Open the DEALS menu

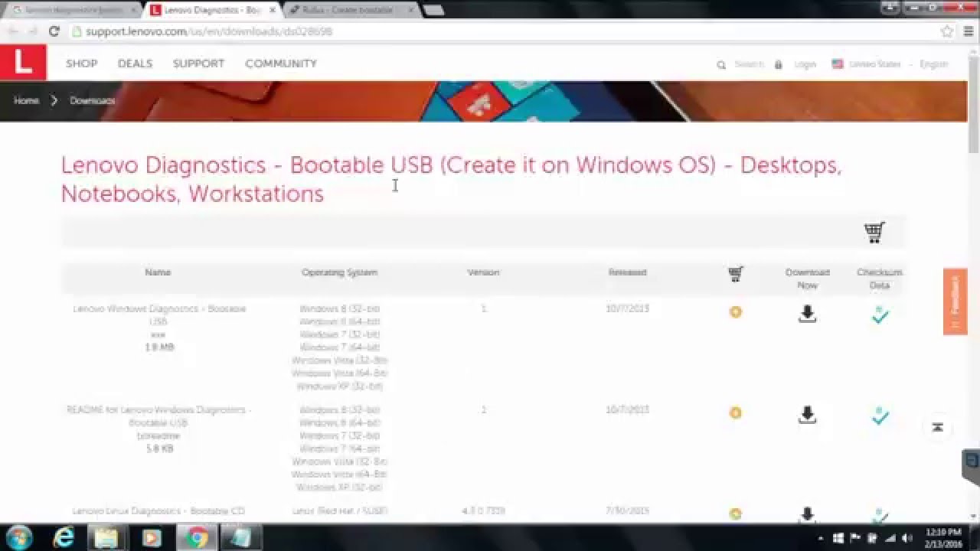135,64
